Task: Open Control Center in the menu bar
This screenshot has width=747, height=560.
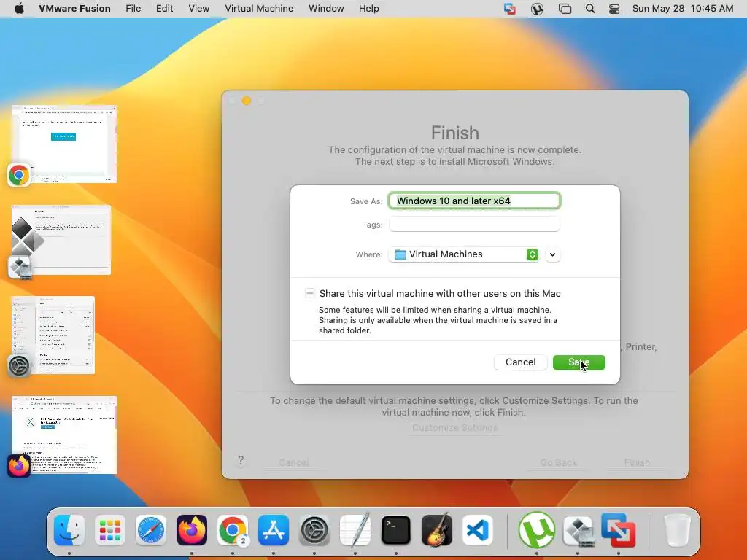Action: tap(614, 9)
